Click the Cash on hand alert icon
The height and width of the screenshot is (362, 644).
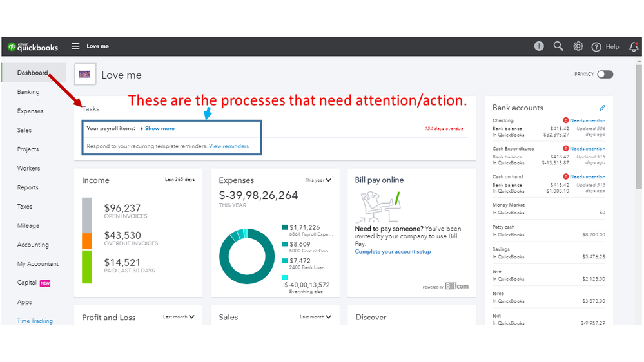pyautogui.click(x=565, y=176)
